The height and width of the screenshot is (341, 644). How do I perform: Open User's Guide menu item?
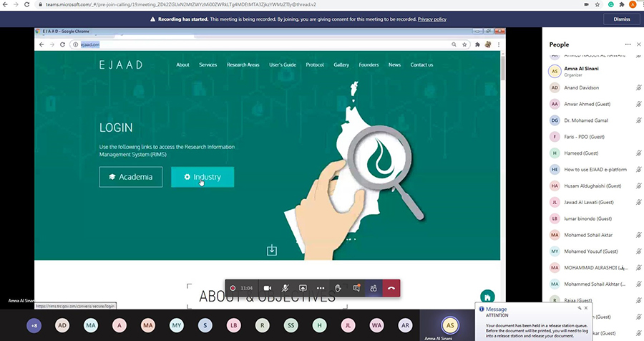click(283, 65)
